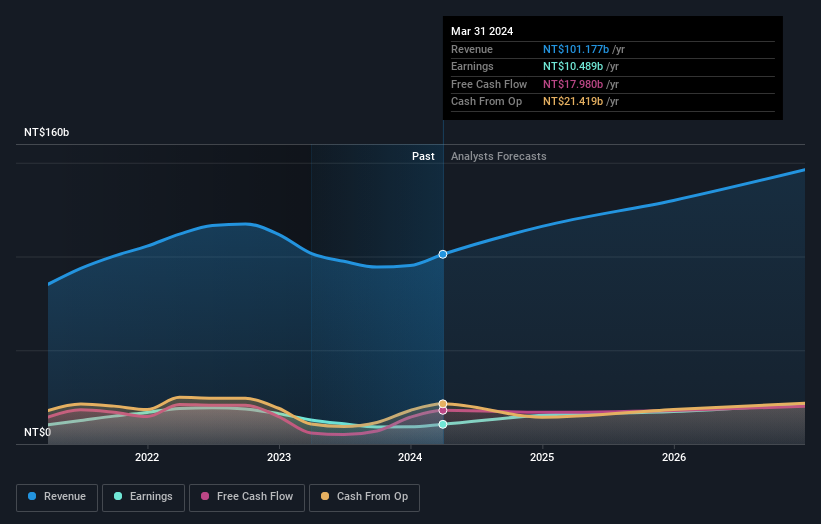
Task: Click the Cash From Op label in tooltip
Action: [x=486, y=102]
